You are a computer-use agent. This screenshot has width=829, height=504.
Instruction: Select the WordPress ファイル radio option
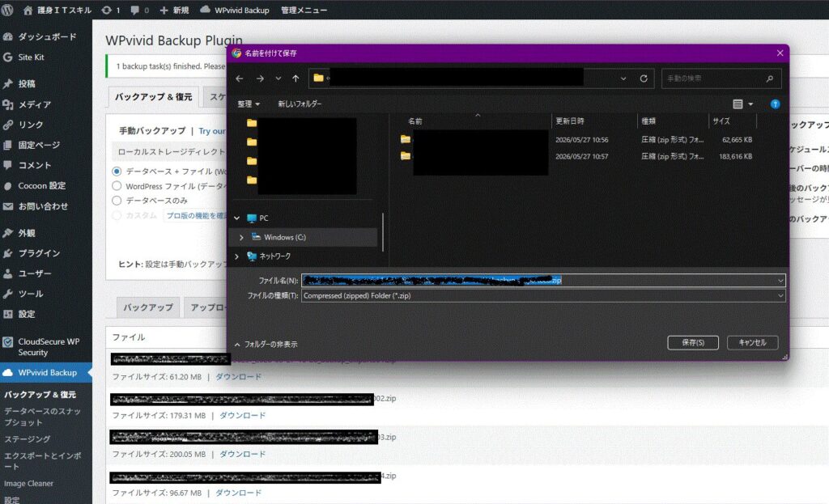tap(117, 186)
